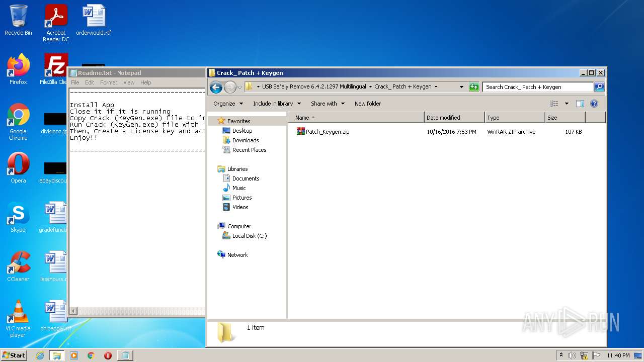This screenshot has height=362, width=644.
Task: Open Change your view options arrow
Action: (567, 104)
